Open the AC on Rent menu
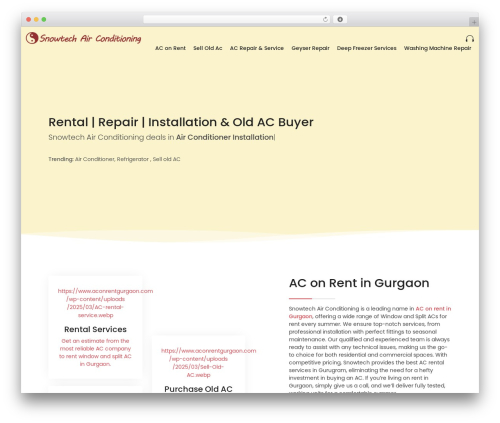 click(x=170, y=48)
